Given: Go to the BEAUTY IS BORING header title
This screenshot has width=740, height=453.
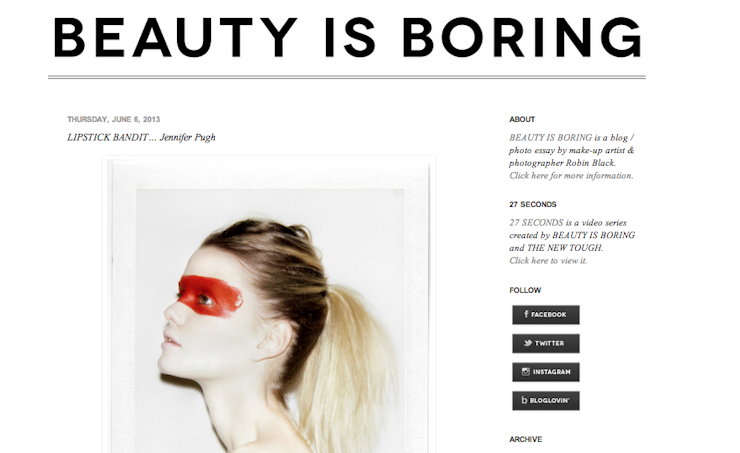Looking at the screenshot, I should click(x=348, y=37).
